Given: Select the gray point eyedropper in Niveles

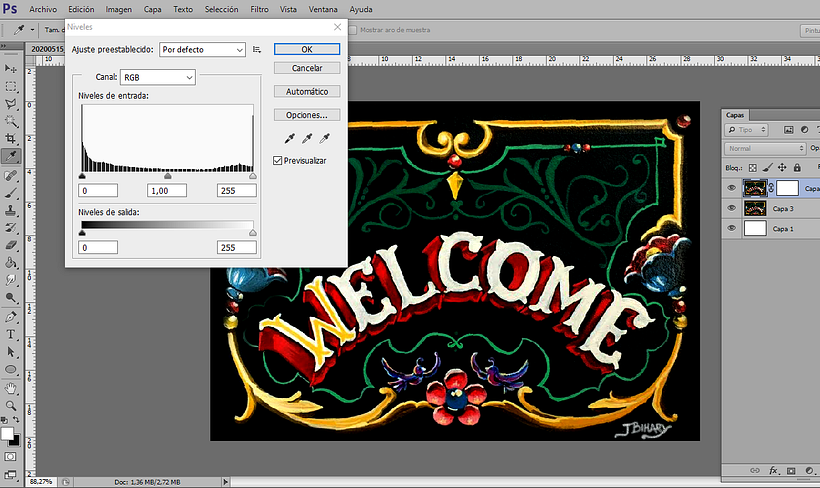Looking at the screenshot, I should (307, 139).
